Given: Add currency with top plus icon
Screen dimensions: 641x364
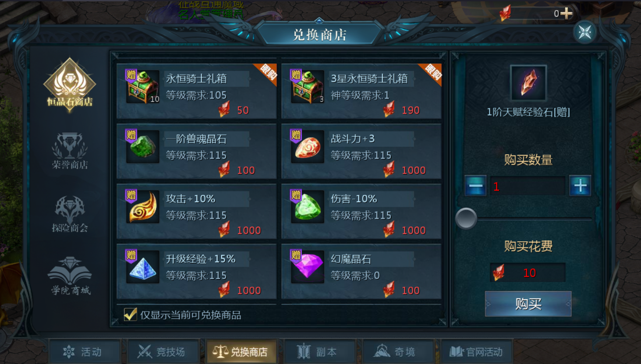Looking at the screenshot, I should [x=567, y=13].
